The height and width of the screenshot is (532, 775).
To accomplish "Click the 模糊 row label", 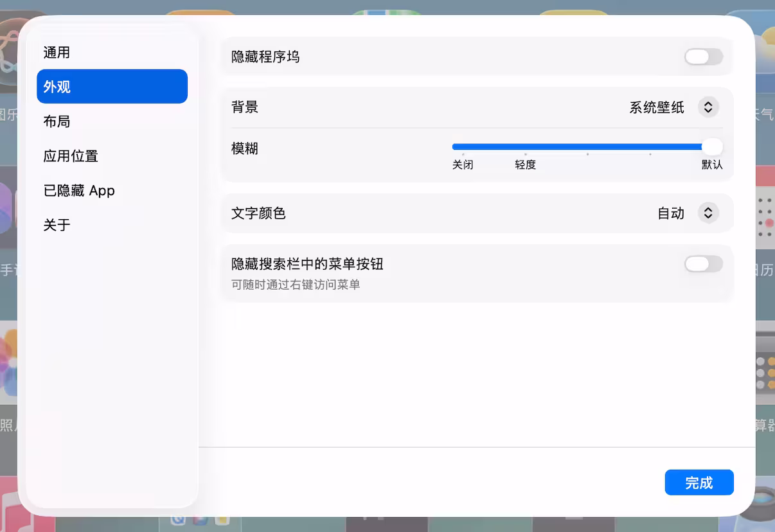I will point(245,149).
